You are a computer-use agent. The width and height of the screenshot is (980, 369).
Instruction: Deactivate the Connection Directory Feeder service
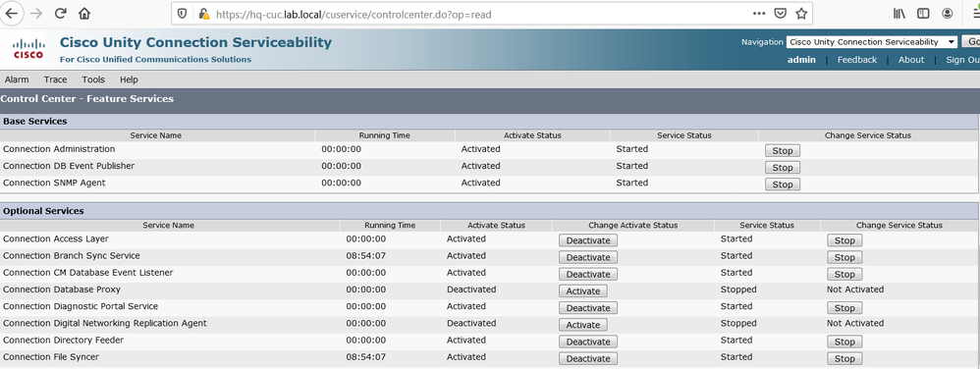(587, 342)
